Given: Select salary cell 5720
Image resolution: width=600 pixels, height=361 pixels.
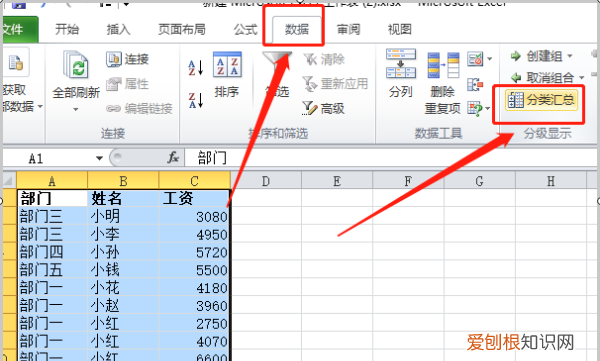Looking at the screenshot, I should [x=194, y=252].
